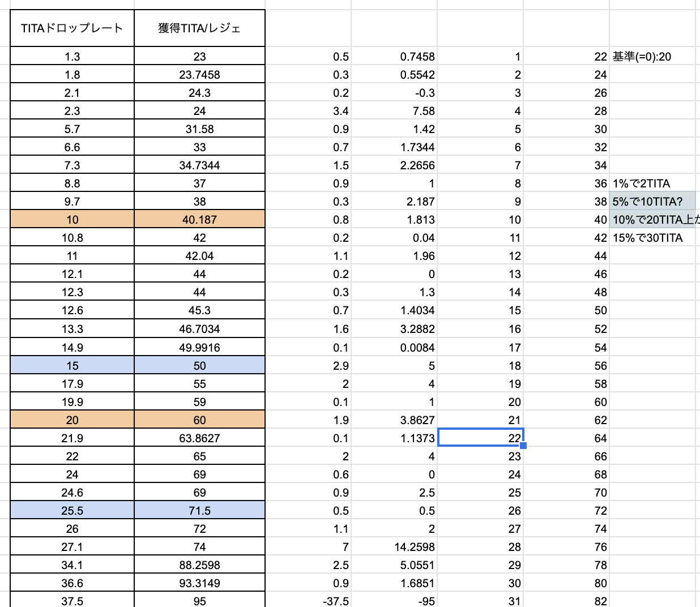Image resolution: width=700 pixels, height=607 pixels.
Task: Click the drop rate cell 6.6
Action: point(72,147)
